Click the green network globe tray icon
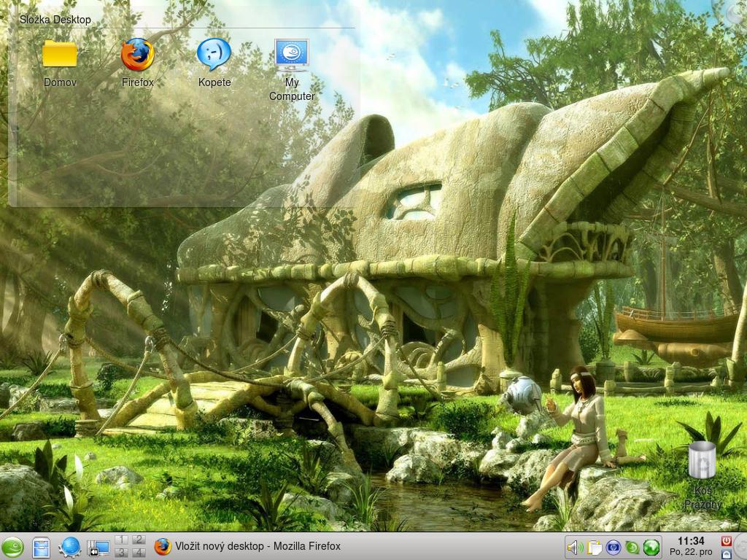 [651, 547]
